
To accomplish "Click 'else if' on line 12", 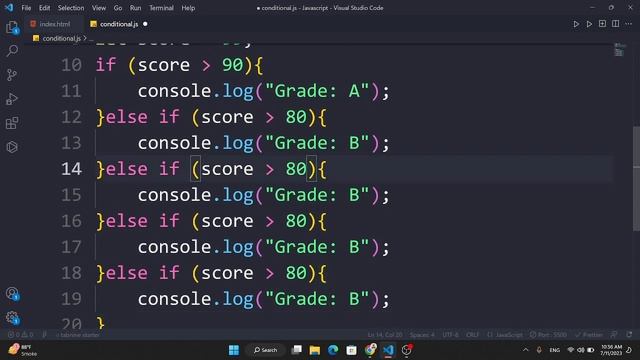I will pyautogui.click(x=142, y=117).
